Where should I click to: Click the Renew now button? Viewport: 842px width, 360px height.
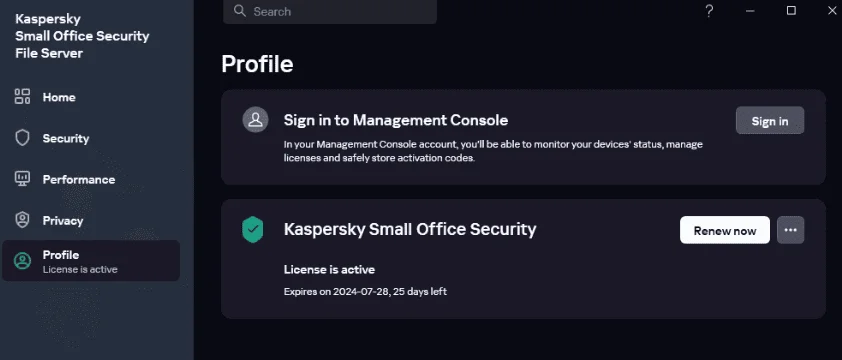[724, 230]
